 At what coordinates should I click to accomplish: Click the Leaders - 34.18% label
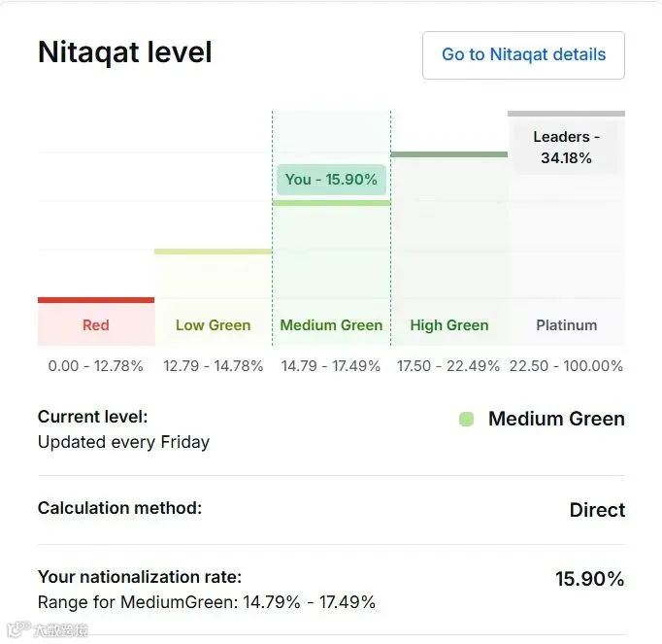(x=567, y=147)
